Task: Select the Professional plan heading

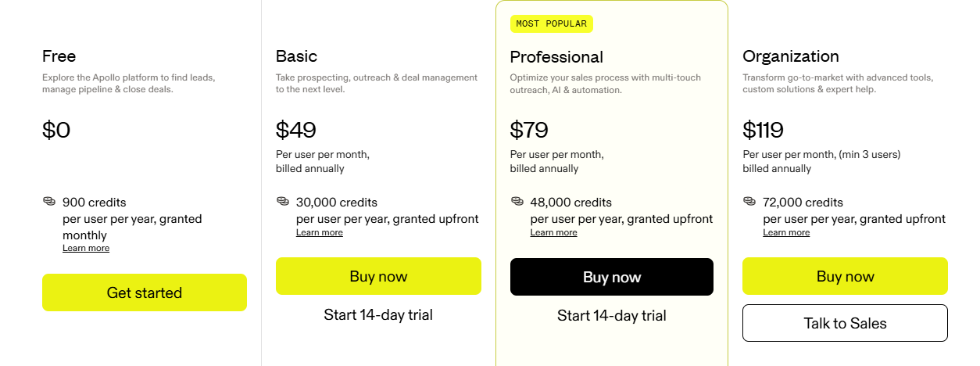Action: point(556,57)
